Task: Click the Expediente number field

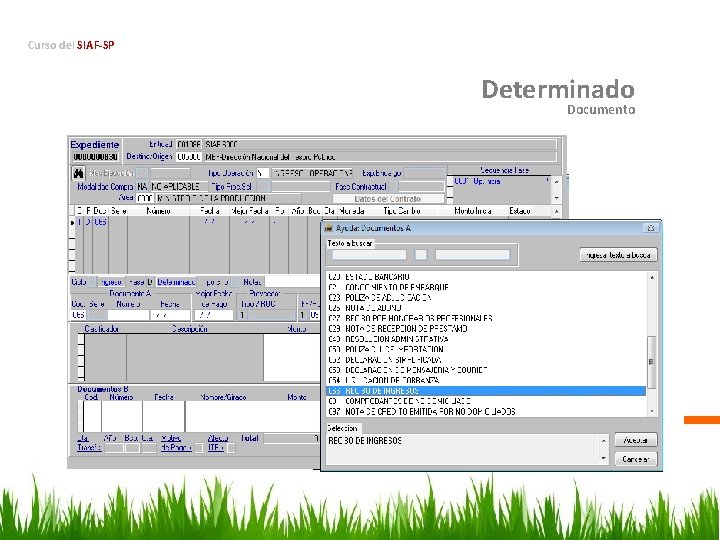Action: pos(96,157)
